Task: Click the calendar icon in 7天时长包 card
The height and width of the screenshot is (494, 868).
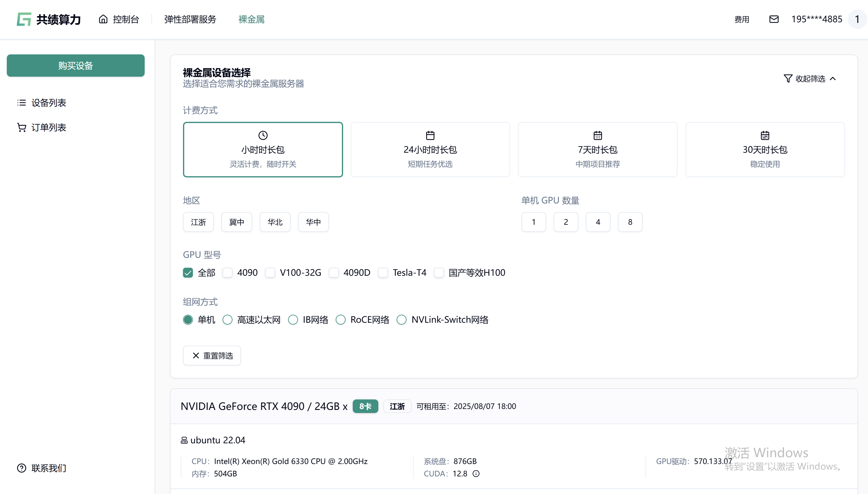Action: coord(598,135)
